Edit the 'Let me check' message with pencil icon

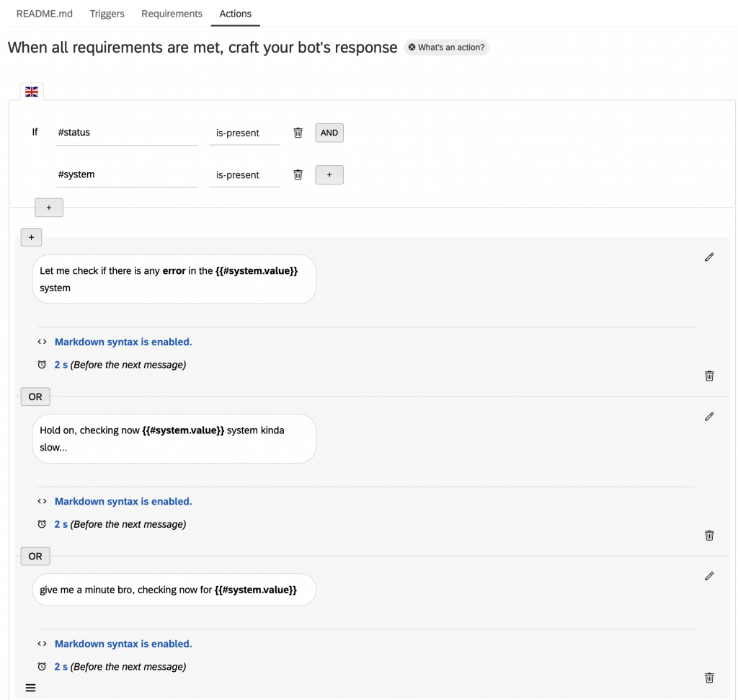tap(709, 257)
